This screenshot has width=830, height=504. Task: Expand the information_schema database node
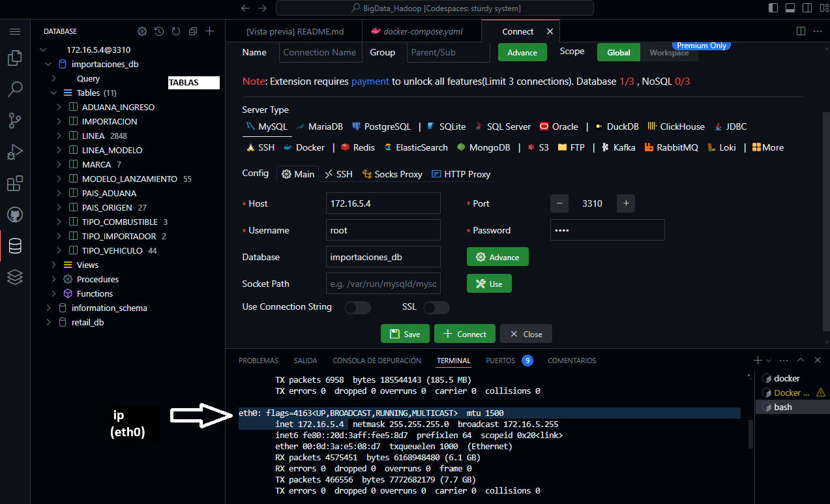tap(48, 308)
